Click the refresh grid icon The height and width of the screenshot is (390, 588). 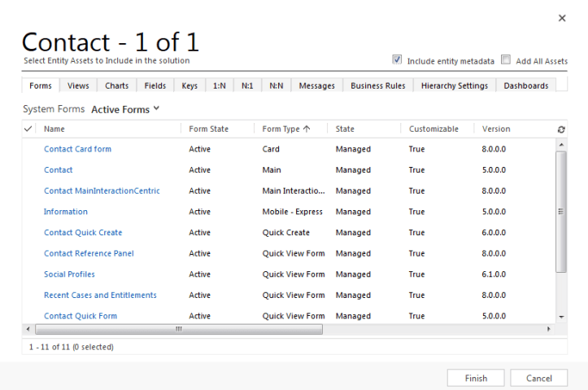pyautogui.click(x=561, y=129)
